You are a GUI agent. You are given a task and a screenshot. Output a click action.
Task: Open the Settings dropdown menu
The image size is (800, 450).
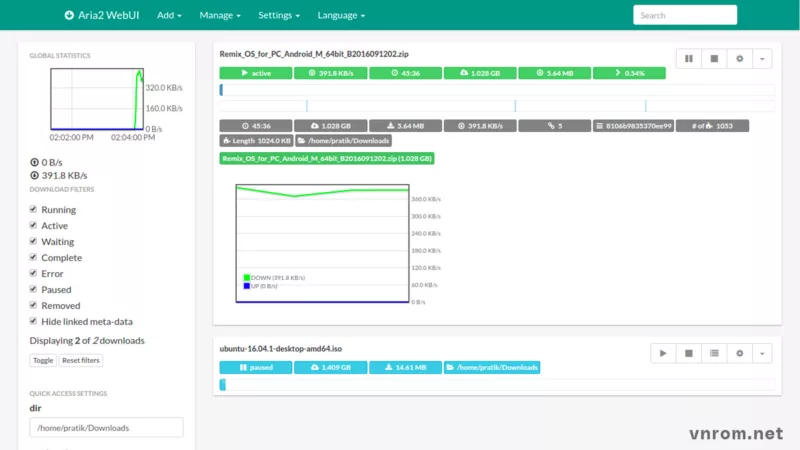[279, 15]
